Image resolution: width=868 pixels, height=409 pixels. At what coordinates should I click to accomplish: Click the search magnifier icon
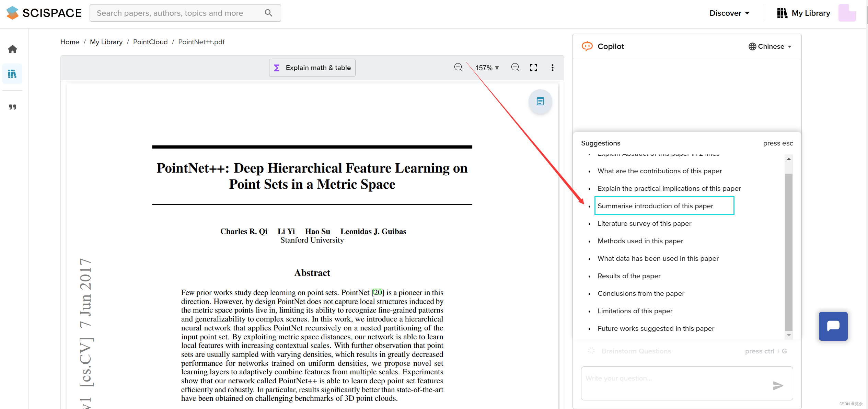[x=268, y=13]
